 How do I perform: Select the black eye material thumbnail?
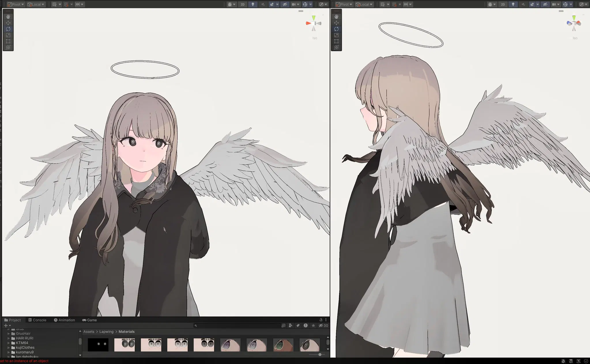click(98, 345)
